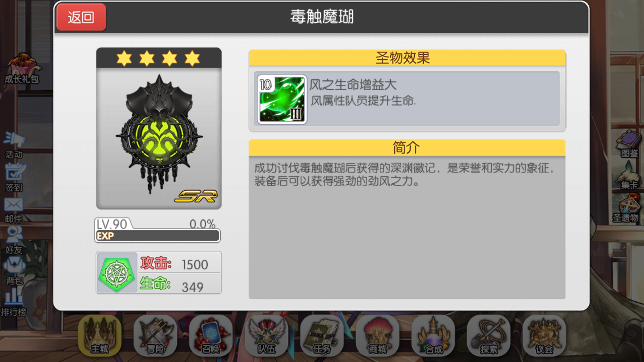The width and height of the screenshot is (644, 362).
Task: Click the 毒触魔瑚 relic card image
Action: 159,128
